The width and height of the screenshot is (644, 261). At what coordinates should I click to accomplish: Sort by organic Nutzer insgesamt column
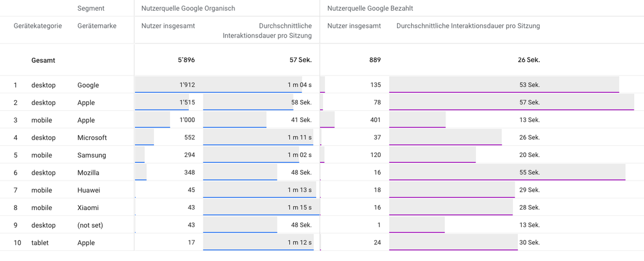pyautogui.click(x=168, y=26)
